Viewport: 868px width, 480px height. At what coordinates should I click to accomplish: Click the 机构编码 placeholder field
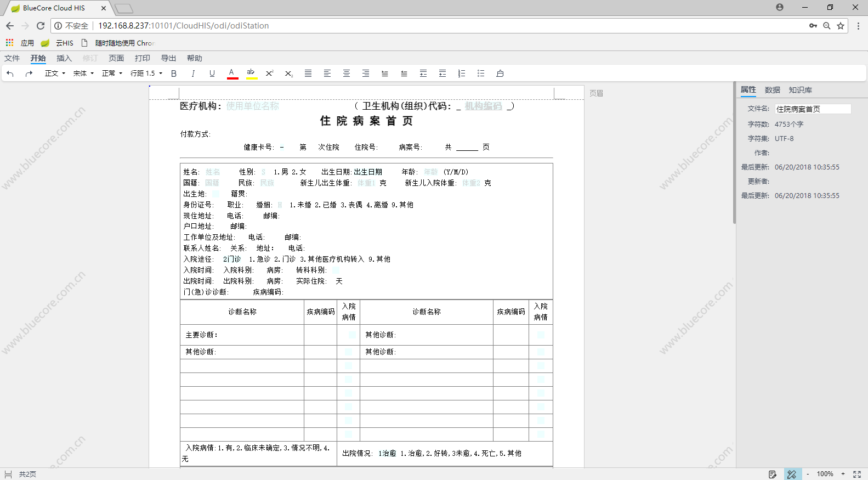pos(484,106)
